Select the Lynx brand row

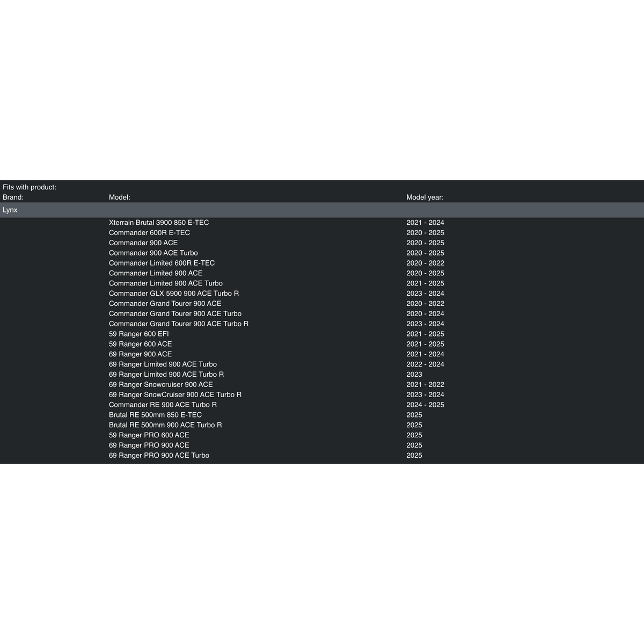322,210
